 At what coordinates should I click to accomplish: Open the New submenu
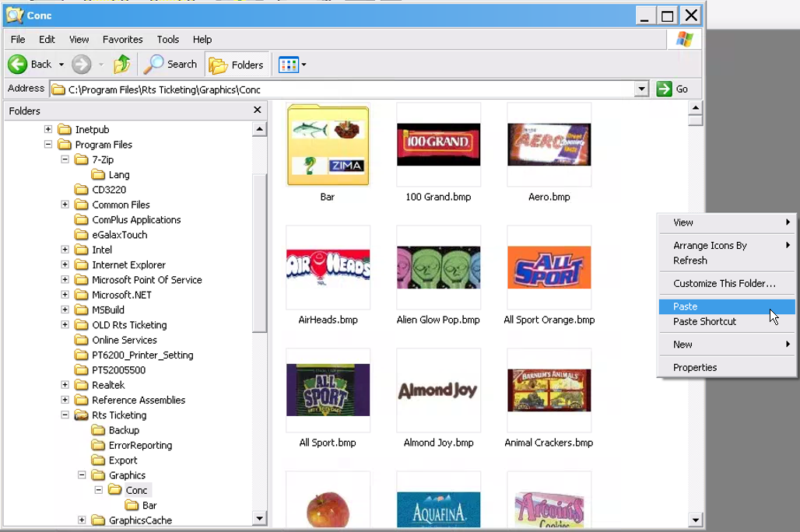727,345
